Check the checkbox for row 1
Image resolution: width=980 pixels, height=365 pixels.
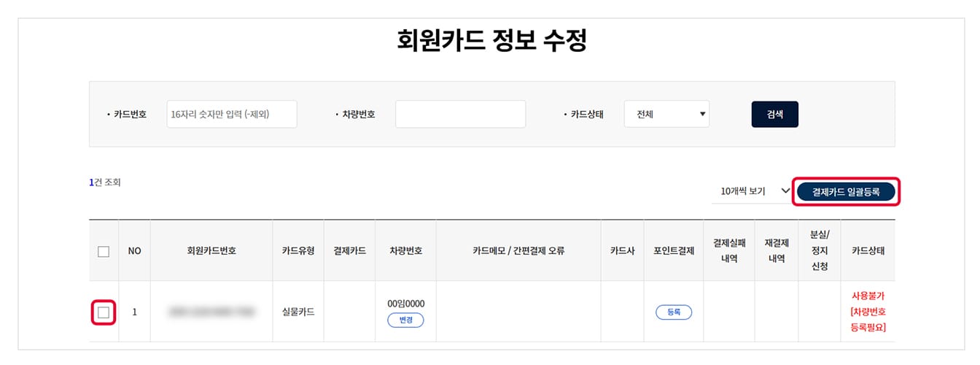(x=104, y=312)
